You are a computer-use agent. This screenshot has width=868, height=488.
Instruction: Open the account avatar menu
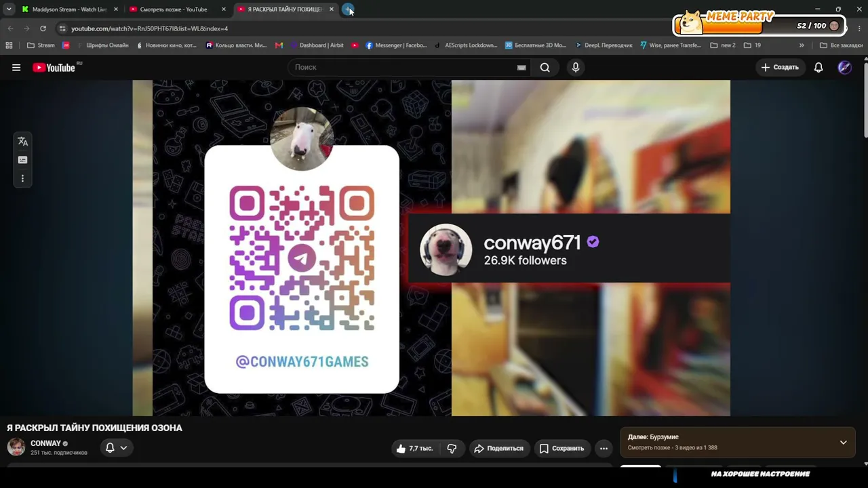pos(844,67)
